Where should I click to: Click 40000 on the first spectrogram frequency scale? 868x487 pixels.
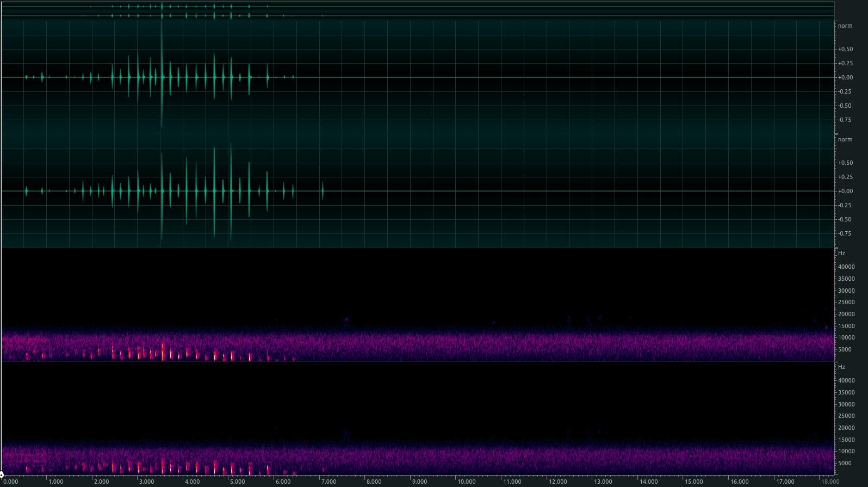tap(846, 267)
